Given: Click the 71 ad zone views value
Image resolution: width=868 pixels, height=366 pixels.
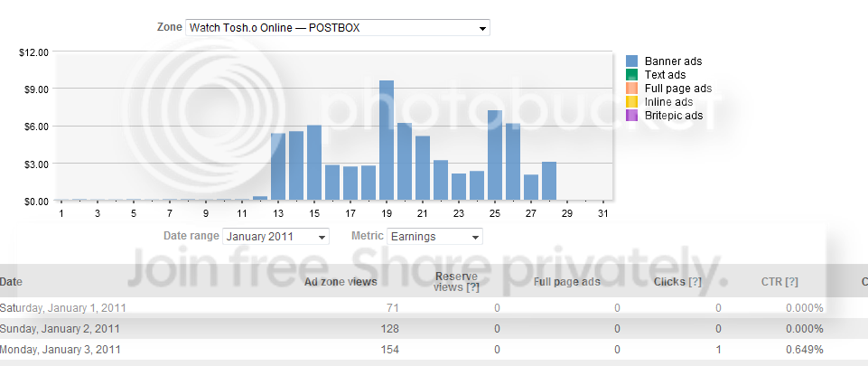Looking at the screenshot, I should pyautogui.click(x=393, y=308).
